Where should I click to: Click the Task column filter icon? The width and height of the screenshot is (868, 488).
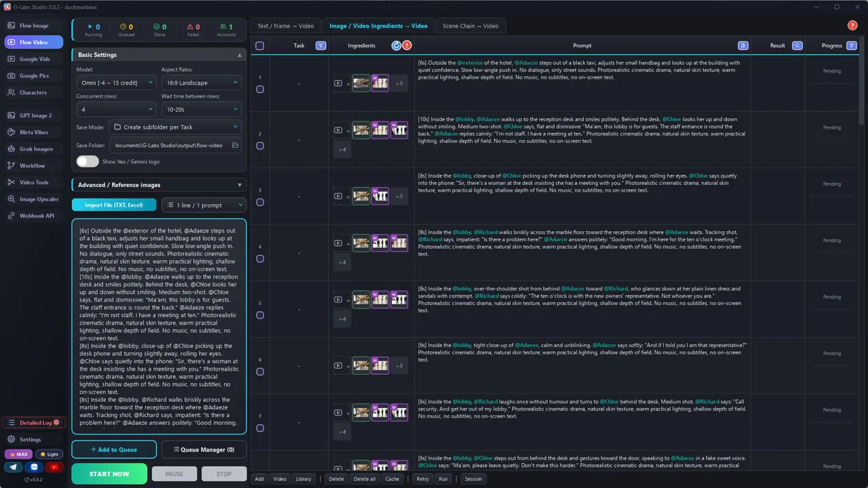(x=321, y=45)
